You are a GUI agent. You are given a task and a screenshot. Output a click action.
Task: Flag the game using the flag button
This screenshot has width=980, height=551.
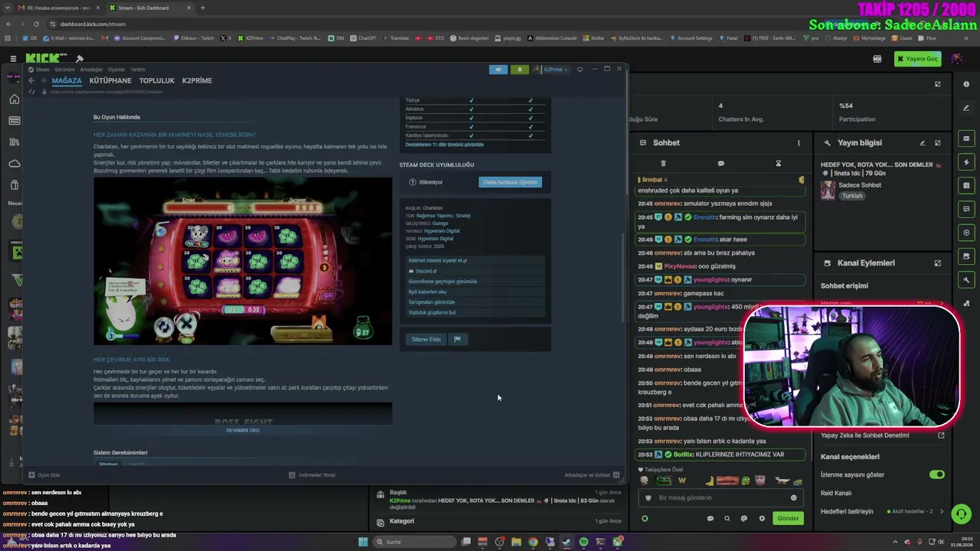point(457,339)
